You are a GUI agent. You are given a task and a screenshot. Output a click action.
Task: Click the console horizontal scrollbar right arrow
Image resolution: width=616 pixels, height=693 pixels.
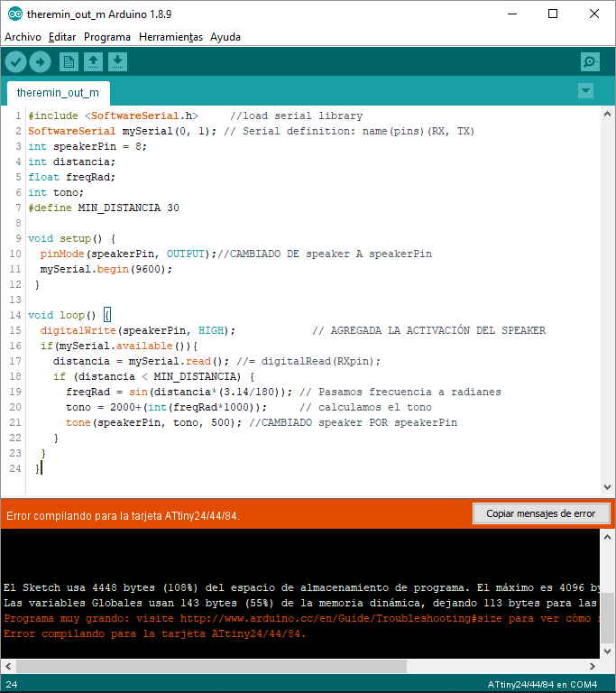coord(593,666)
